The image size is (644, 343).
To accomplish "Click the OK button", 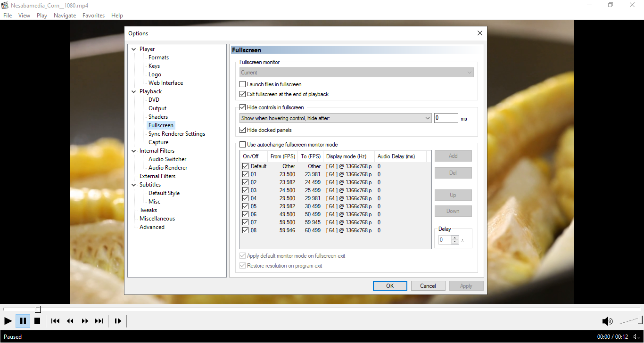I will click(x=390, y=286).
